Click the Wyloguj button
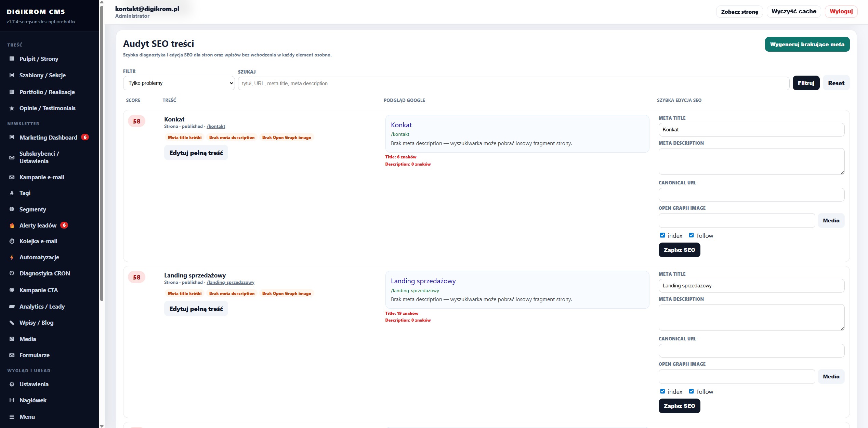The height and width of the screenshot is (428, 868). pyautogui.click(x=841, y=12)
